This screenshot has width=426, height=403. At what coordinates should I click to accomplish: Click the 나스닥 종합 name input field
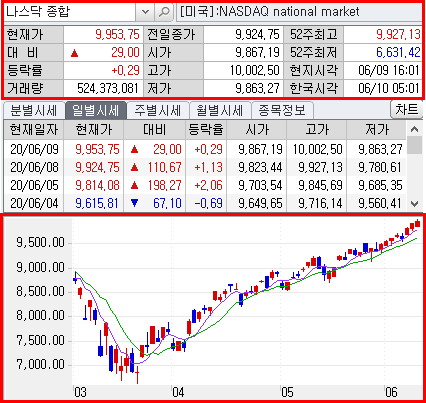[70, 12]
